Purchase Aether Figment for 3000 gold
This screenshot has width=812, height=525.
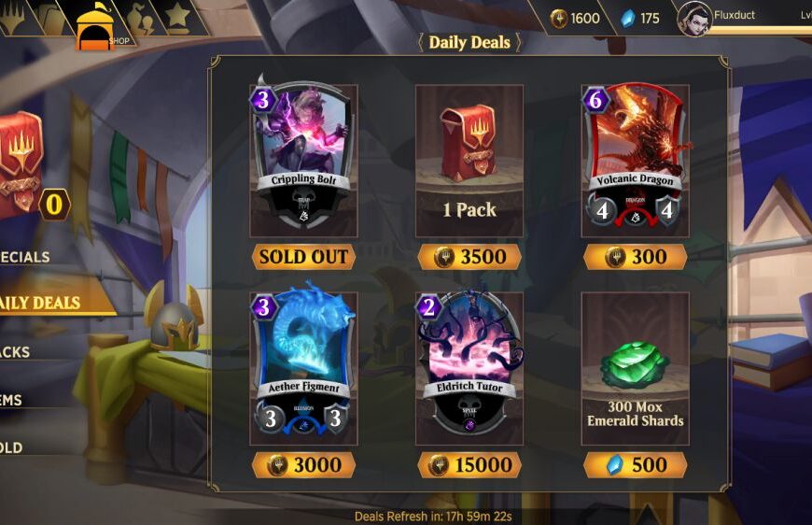tap(304, 465)
